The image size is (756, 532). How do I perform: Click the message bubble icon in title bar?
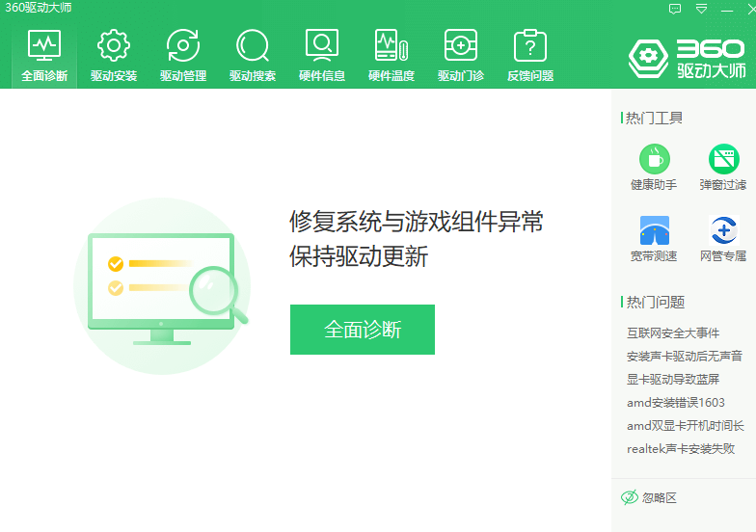coord(675,9)
